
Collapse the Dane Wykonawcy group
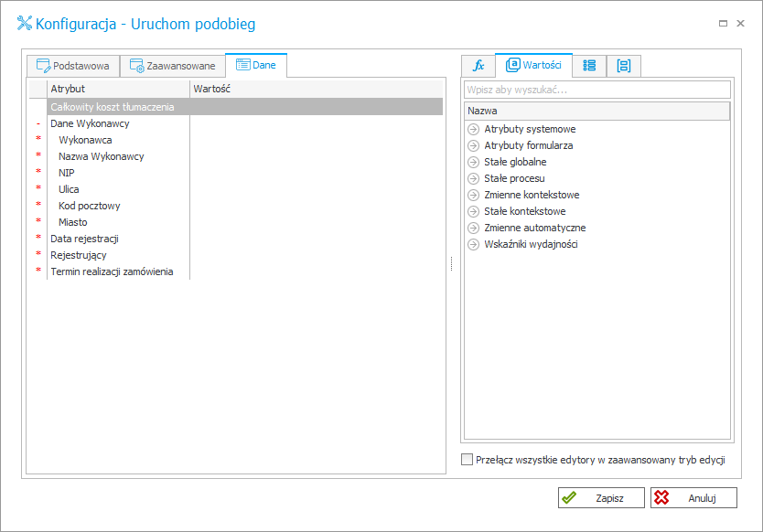click(38, 124)
